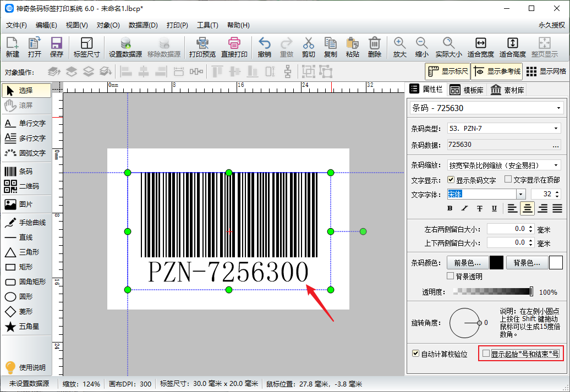Click the 条码数据 ellipsis button
The height and width of the screenshot is (392, 570).
(x=556, y=145)
